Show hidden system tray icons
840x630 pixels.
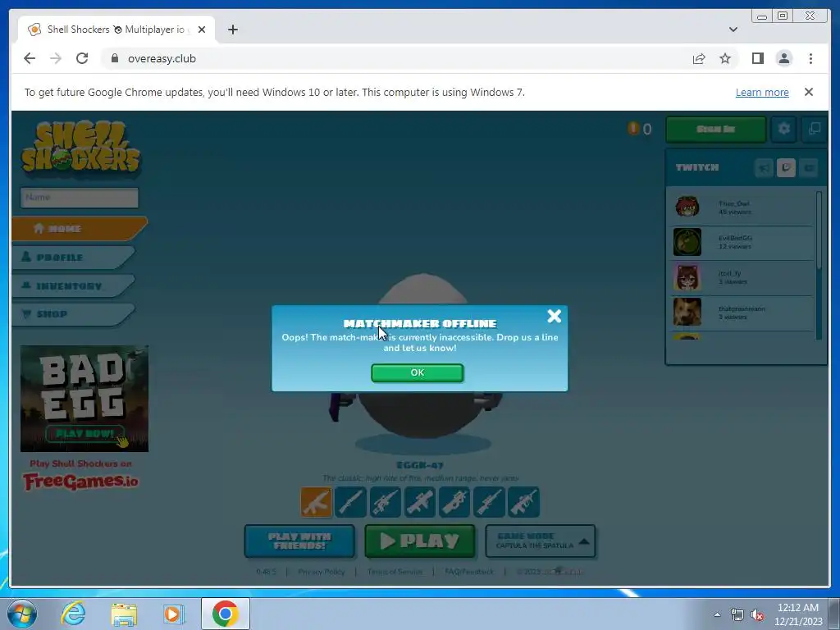(717, 614)
